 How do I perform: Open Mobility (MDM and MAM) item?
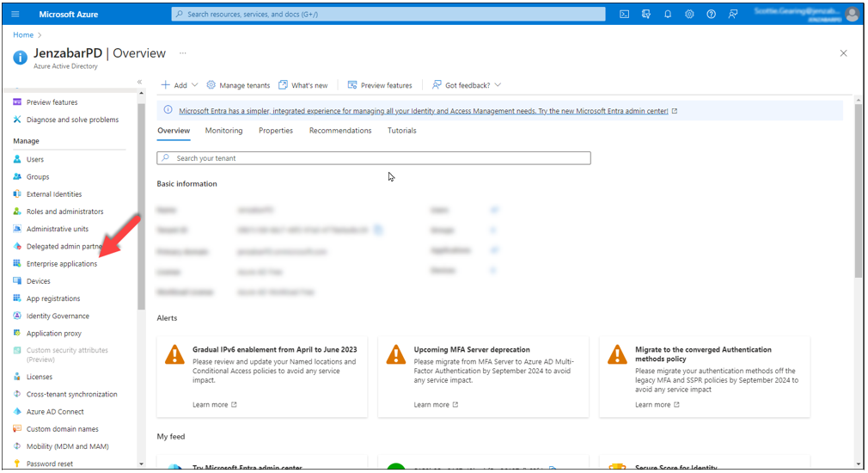click(68, 445)
